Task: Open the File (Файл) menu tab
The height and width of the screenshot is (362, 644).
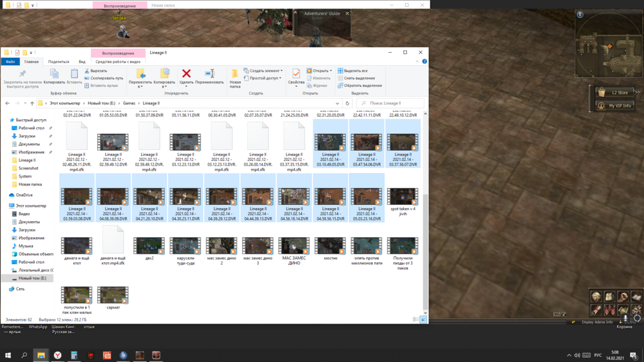Action: pos(10,62)
